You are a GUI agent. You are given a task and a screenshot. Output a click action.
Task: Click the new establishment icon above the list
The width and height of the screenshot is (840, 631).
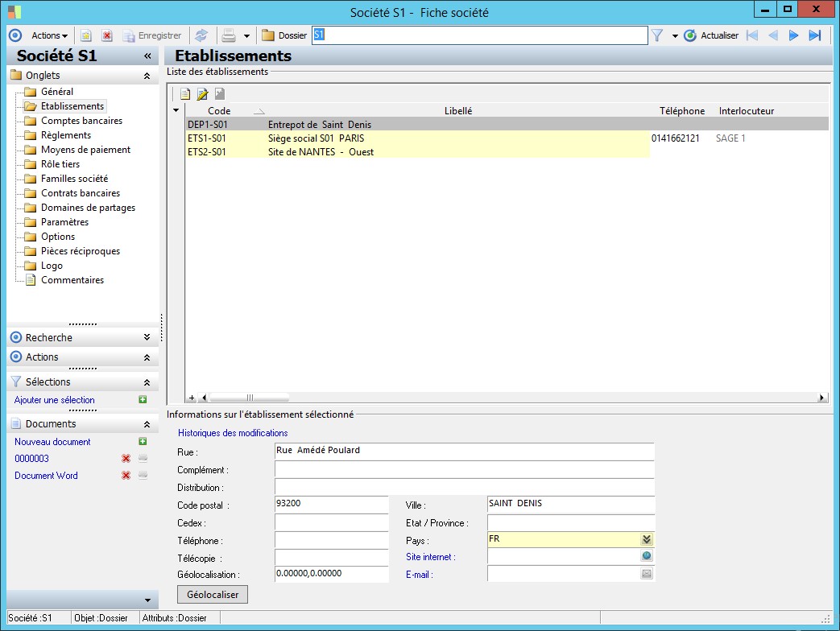click(x=185, y=94)
